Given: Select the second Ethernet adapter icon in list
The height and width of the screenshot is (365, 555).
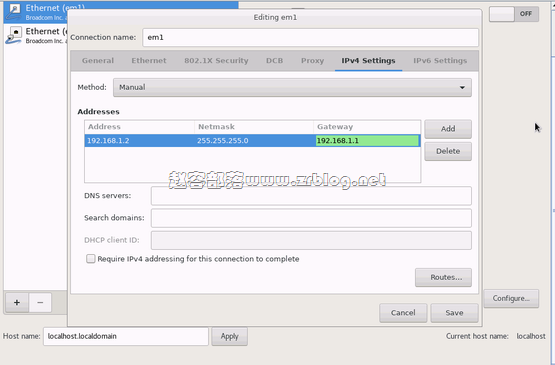Looking at the screenshot, I should point(14,35).
